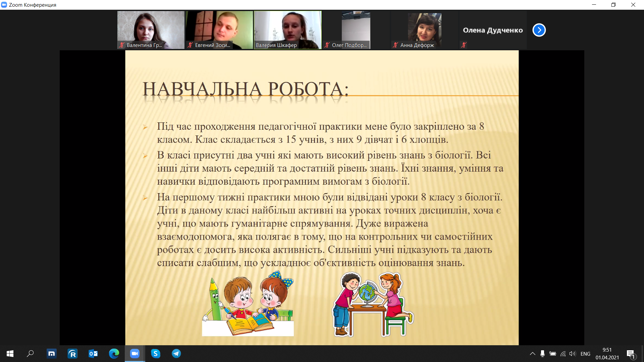The height and width of the screenshot is (362, 644).
Task: Open taskbar search magnifier
Action: coord(31,354)
